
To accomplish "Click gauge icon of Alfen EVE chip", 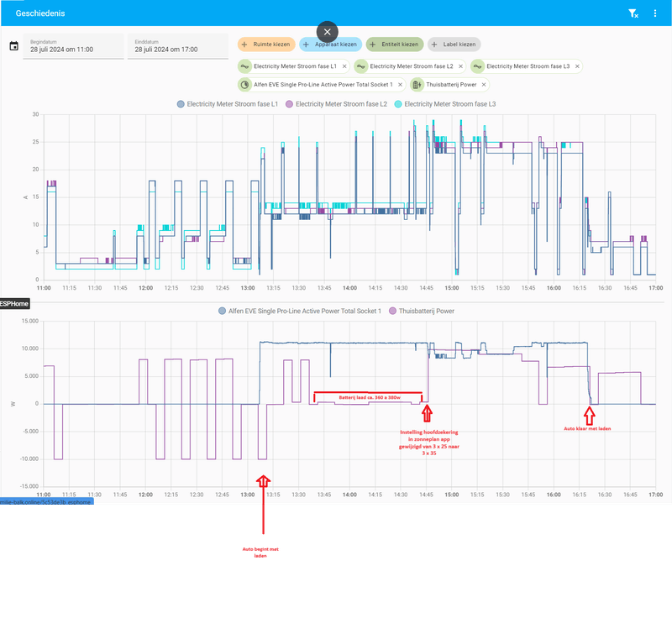I will 244,85.
